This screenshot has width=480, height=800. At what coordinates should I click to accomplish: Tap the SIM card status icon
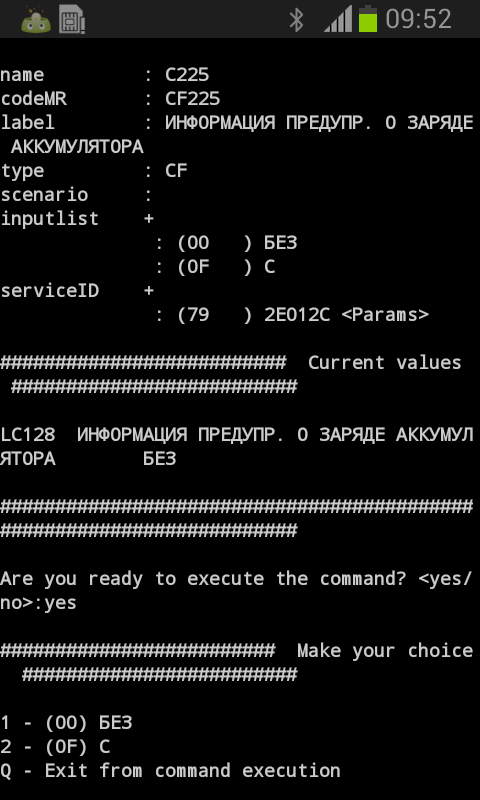71,19
